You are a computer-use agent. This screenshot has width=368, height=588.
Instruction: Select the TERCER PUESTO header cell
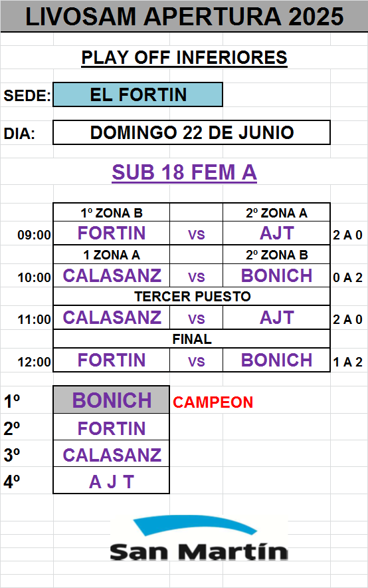click(x=192, y=296)
